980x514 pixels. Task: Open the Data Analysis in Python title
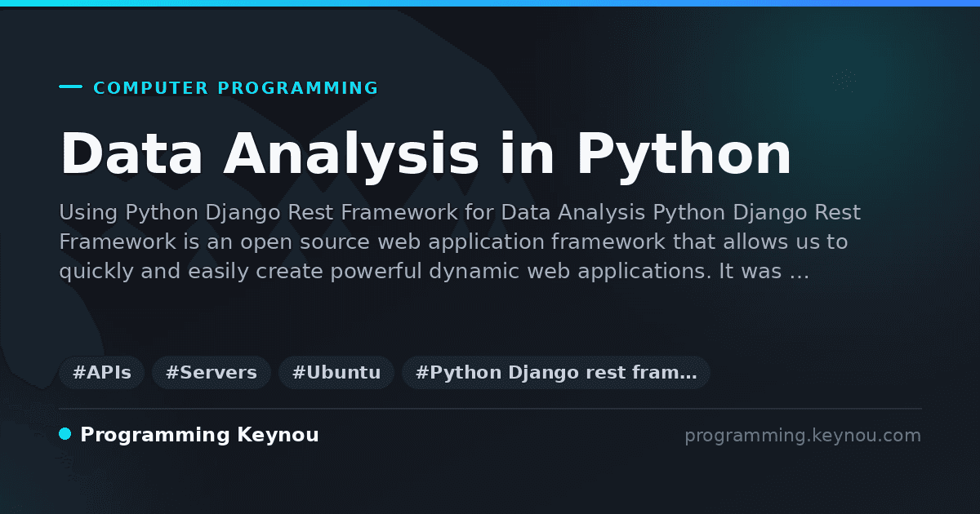(x=425, y=154)
